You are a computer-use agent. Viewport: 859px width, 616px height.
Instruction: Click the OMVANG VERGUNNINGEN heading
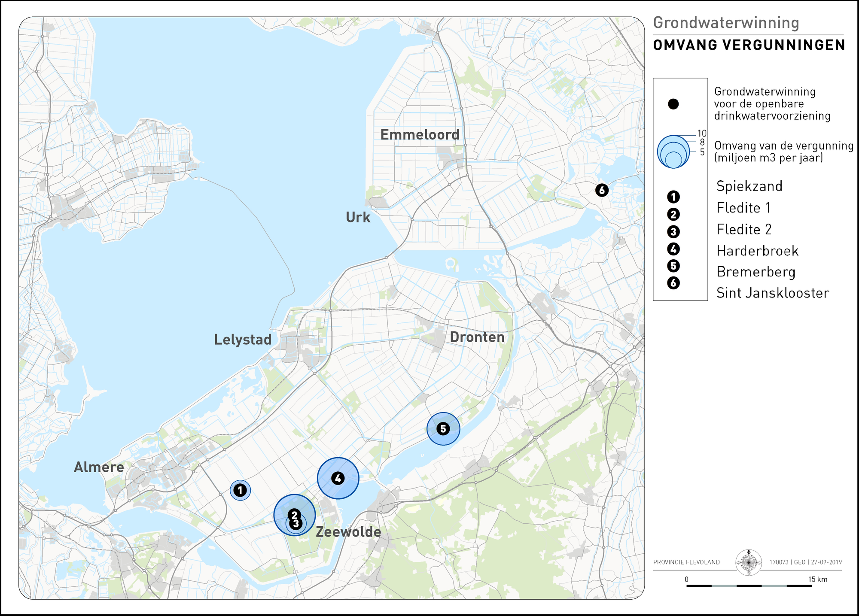point(749,46)
